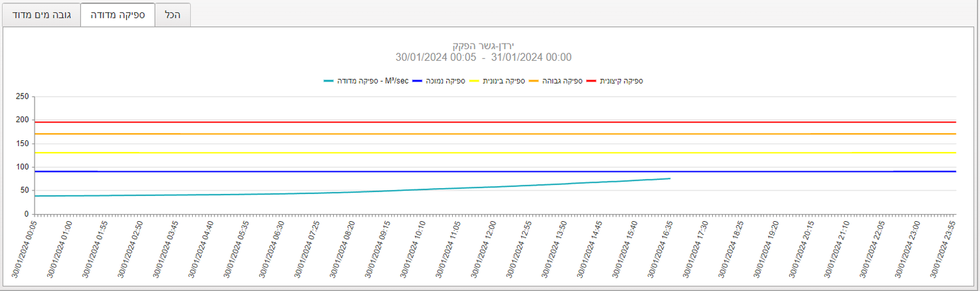
Task: Switch to the גובה מים מדוד tab
Action: pyautogui.click(x=41, y=14)
